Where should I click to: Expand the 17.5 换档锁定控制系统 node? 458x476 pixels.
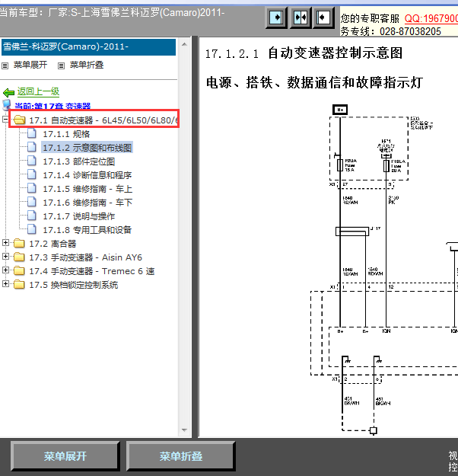(5, 284)
